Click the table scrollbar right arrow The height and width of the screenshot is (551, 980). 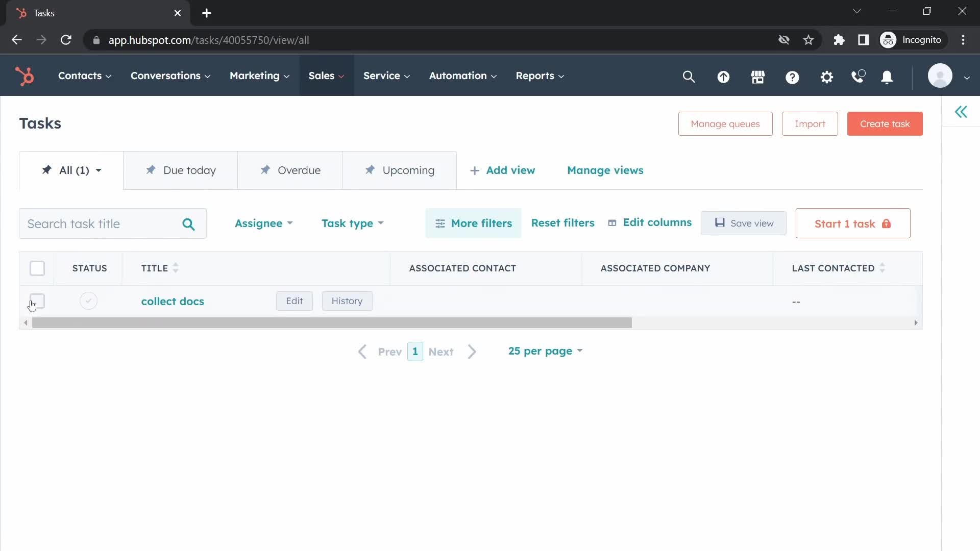(x=916, y=323)
